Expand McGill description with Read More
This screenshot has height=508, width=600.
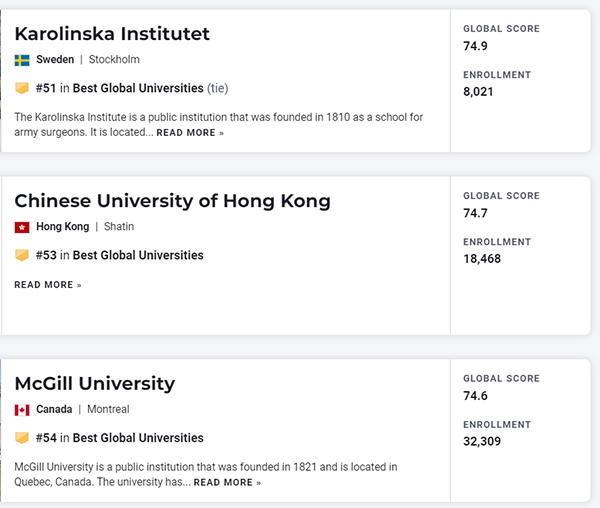pyautogui.click(x=227, y=483)
